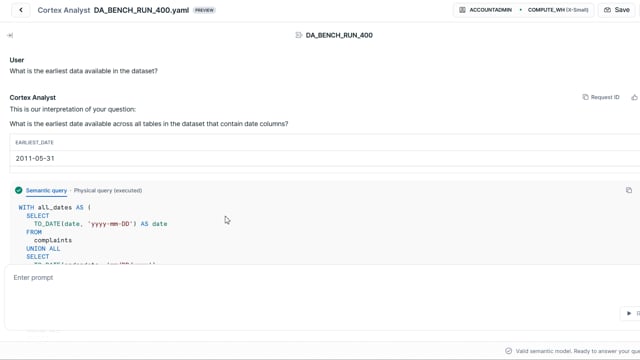Image resolution: width=640 pixels, height=360 pixels.
Task: Click the role icon beside ACCOUNTADMIN
Action: (462, 10)
